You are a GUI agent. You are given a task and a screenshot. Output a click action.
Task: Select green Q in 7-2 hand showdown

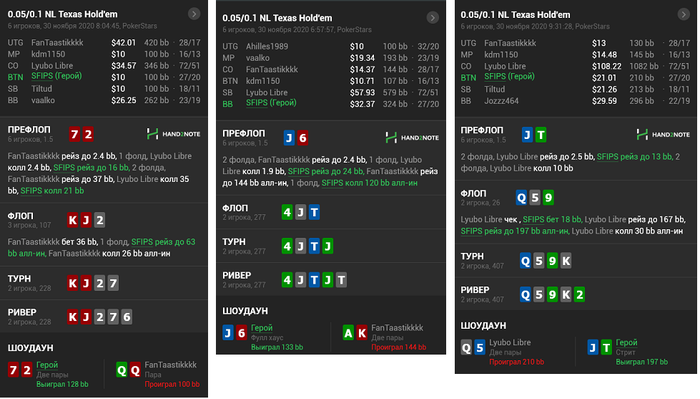[x=121, y=370]
